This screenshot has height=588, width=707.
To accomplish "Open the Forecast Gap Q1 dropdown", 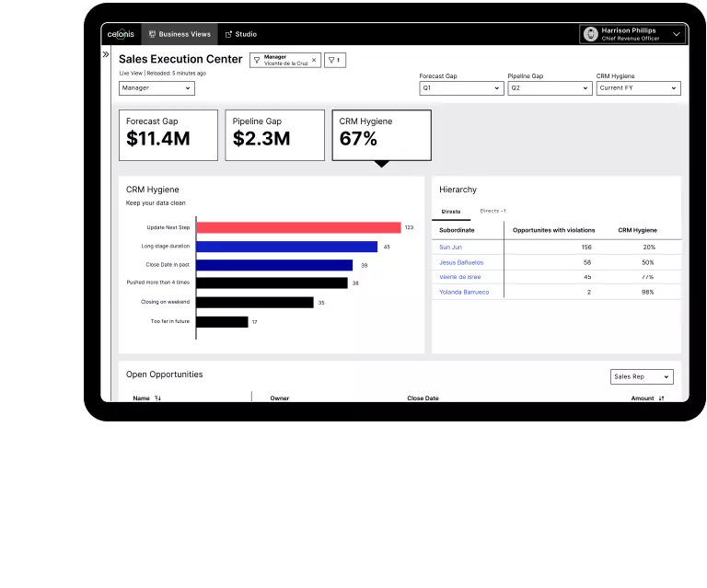I will (x=461, y=88).
